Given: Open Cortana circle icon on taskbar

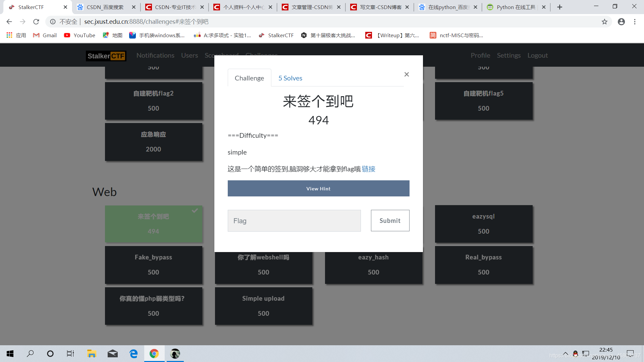Looking at the screenshot, I should point(50,354).
